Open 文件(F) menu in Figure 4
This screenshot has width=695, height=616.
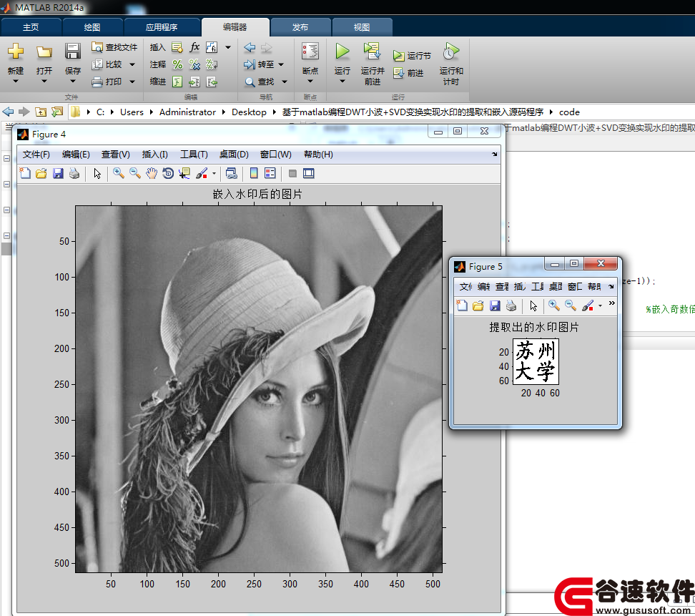click(x=36, y=155)
